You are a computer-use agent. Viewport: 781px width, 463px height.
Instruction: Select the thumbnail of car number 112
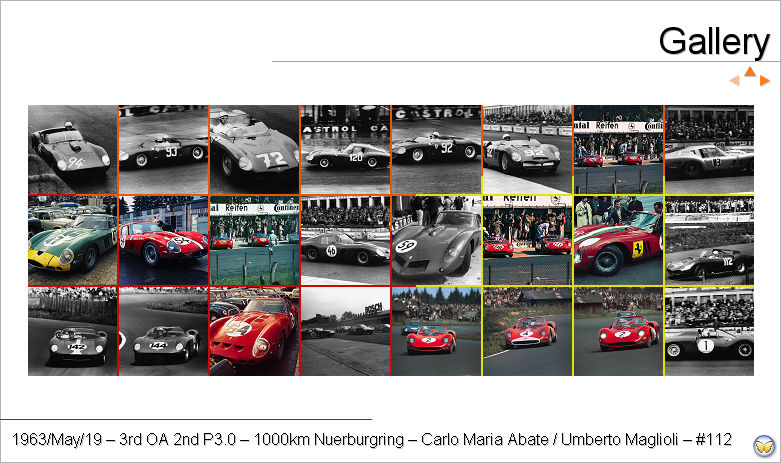(709, 240)
